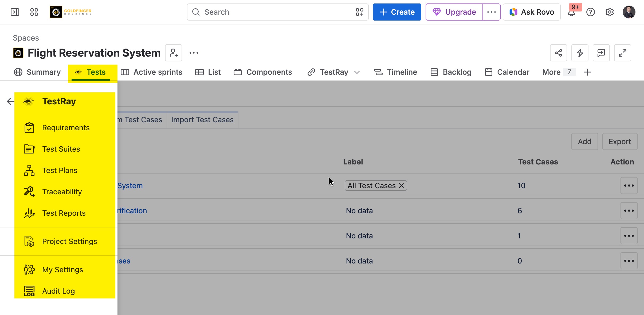Click the Test Cases column header

click(x=538, y=162)
